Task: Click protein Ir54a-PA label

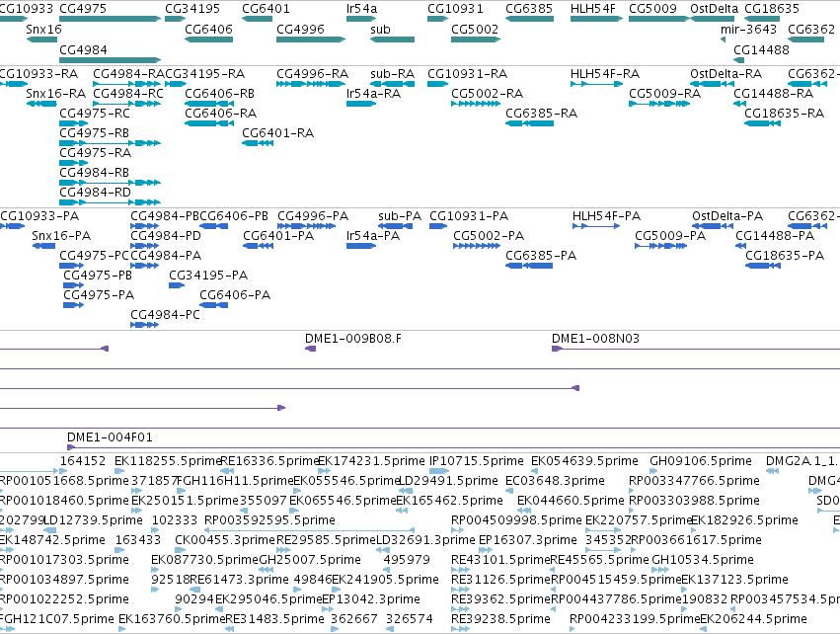Action: 373,236
